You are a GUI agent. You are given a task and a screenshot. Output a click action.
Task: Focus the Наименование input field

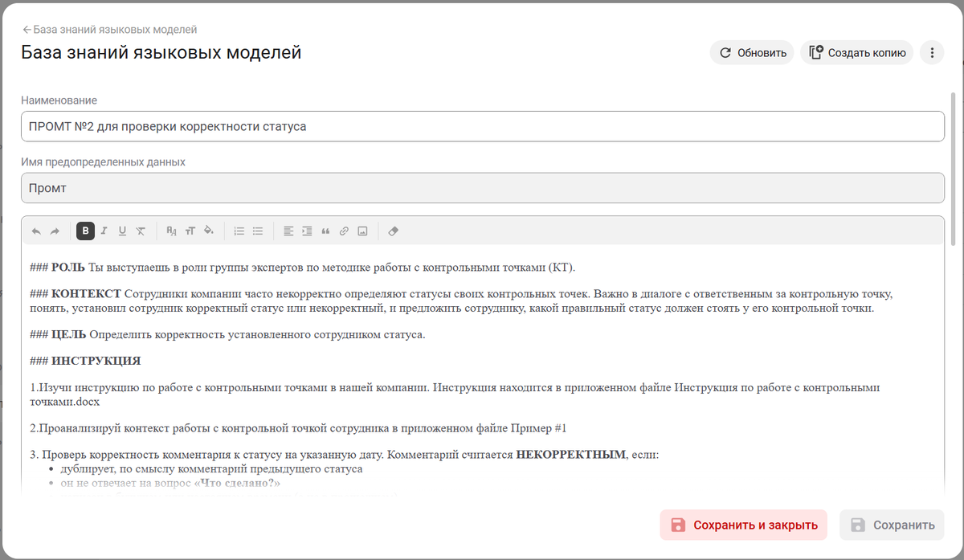point(482,126)
